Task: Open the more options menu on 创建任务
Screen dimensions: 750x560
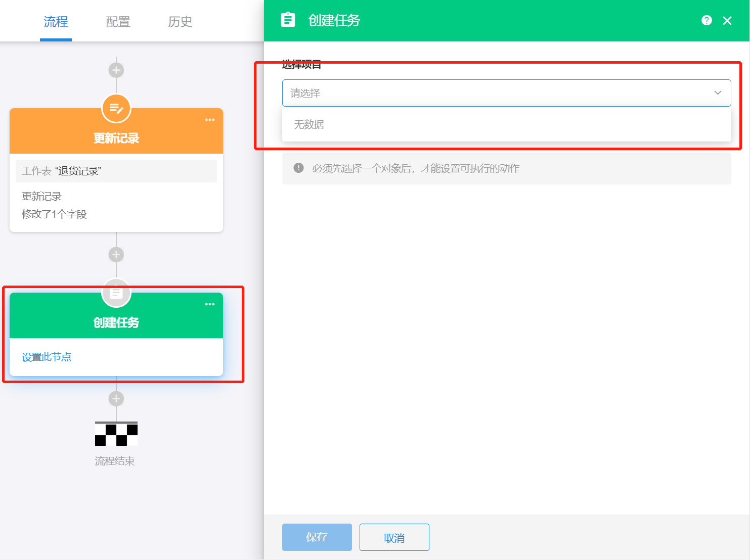Action: (x=210, y=304)
